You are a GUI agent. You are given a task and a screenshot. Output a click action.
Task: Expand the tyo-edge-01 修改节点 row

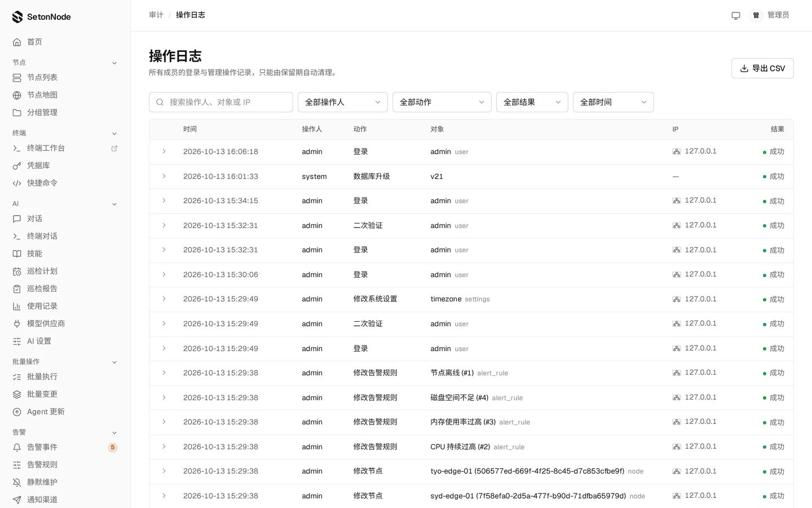[164, 471]
